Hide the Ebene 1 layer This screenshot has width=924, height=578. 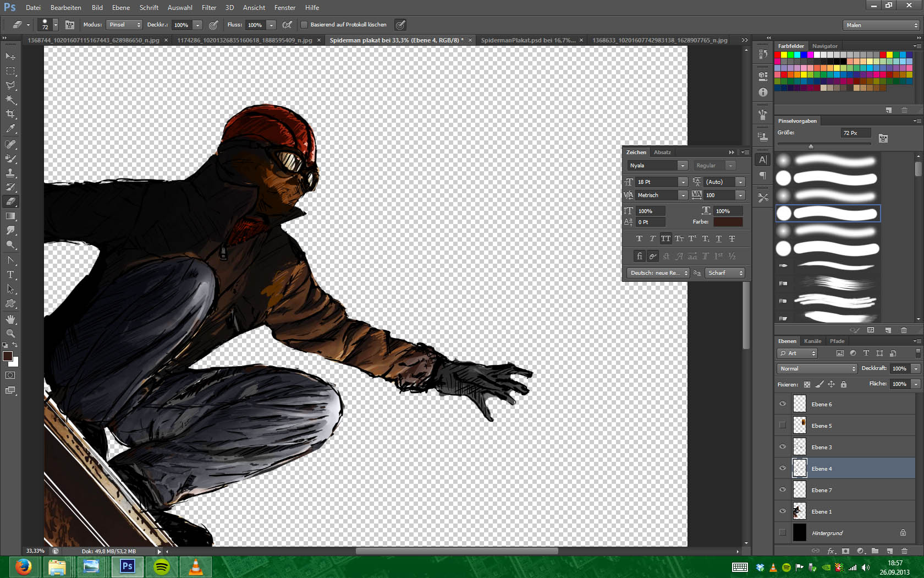(x=783, y=511)
